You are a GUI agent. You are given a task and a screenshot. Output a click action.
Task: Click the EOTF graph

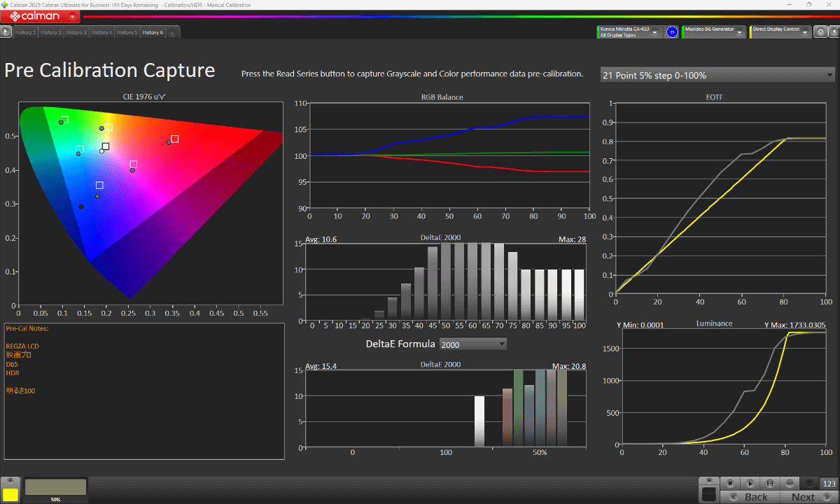click(720, 197)
